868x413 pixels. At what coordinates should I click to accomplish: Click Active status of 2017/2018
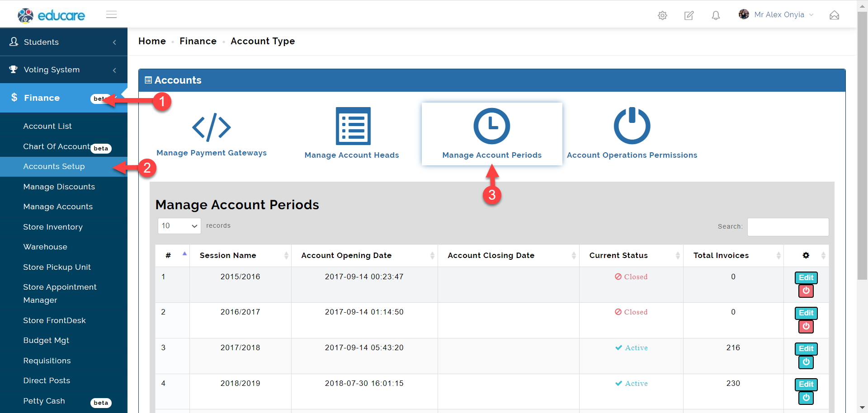632,347
